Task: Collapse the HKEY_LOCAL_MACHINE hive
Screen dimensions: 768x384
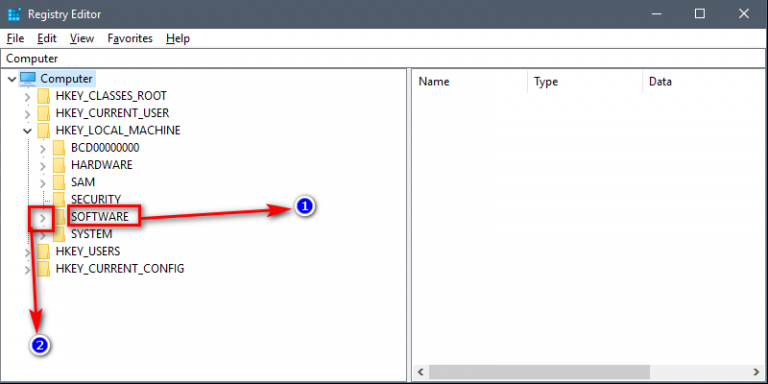Action: pyautogui.click(x=28, y=131)
